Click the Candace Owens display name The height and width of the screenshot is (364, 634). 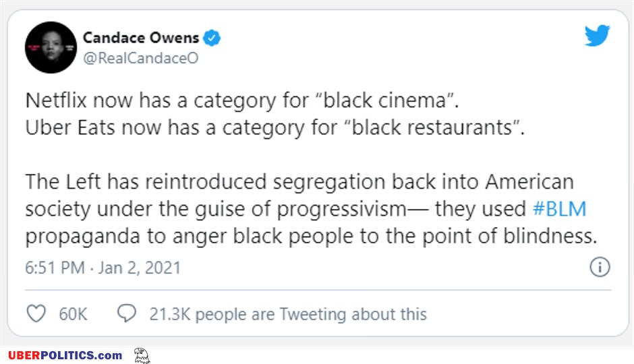[140, 38]
